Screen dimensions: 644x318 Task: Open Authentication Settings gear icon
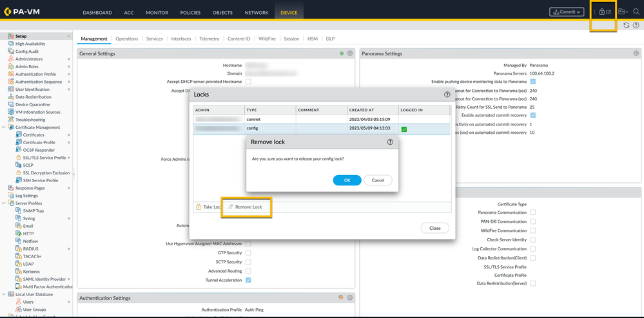350,298
